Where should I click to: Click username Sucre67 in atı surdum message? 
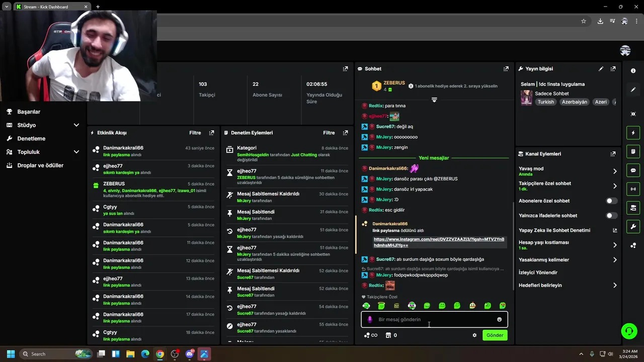(x=385, y=259)
